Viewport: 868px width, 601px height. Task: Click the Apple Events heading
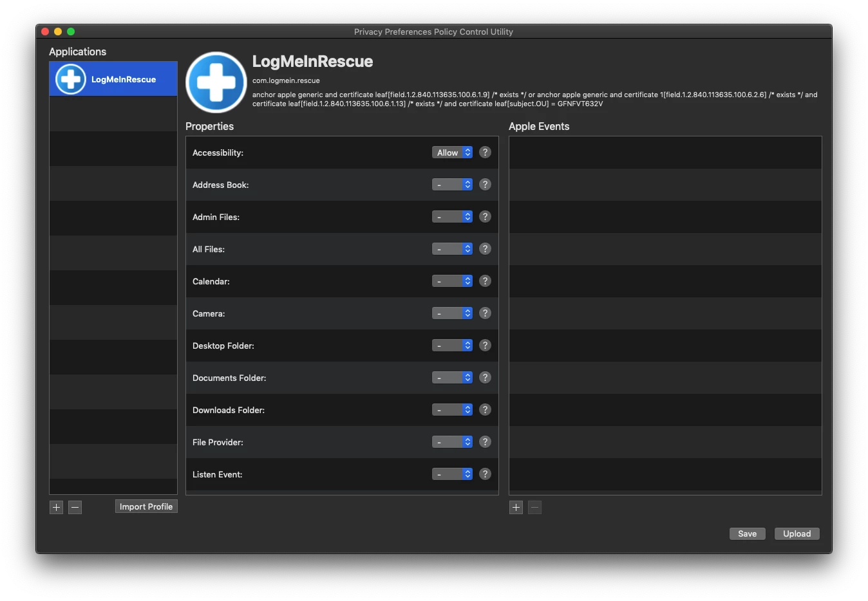pos(539,126)
